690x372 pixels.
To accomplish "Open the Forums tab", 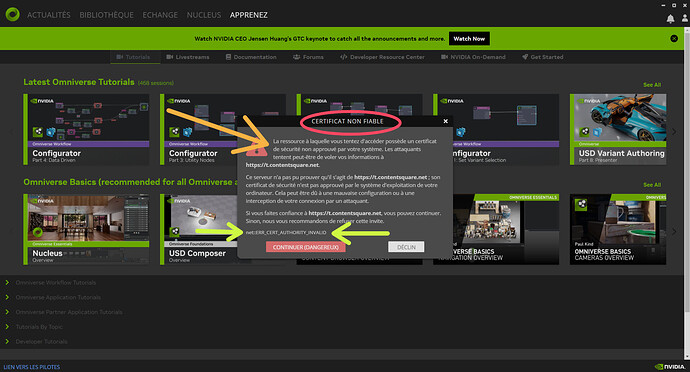I will (x=308, y=57).
